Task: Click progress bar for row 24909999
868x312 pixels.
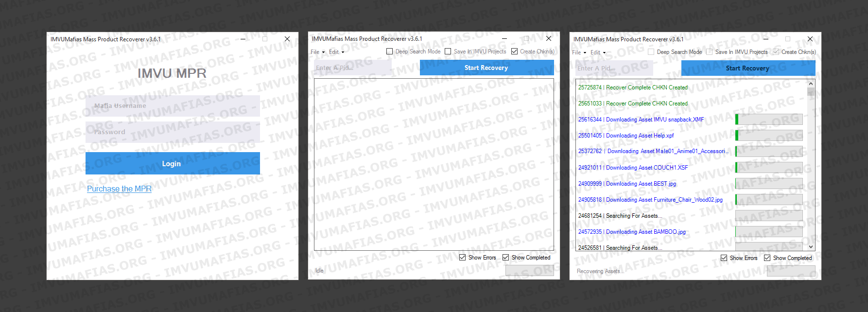Action: (x=769, y=183)
